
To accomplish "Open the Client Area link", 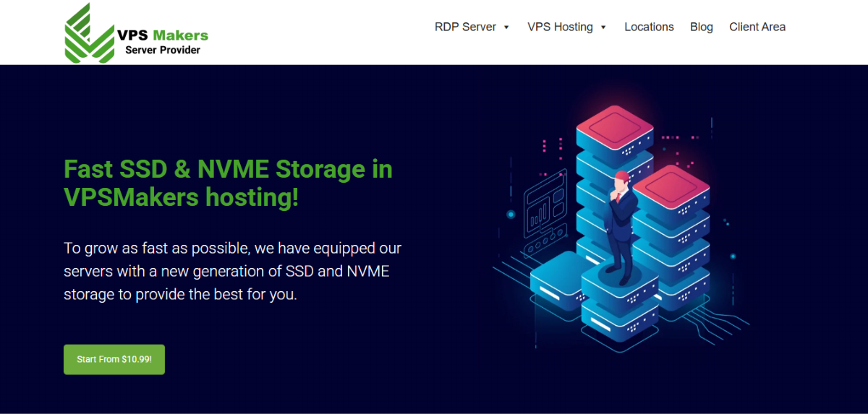I will click(757, 27).
